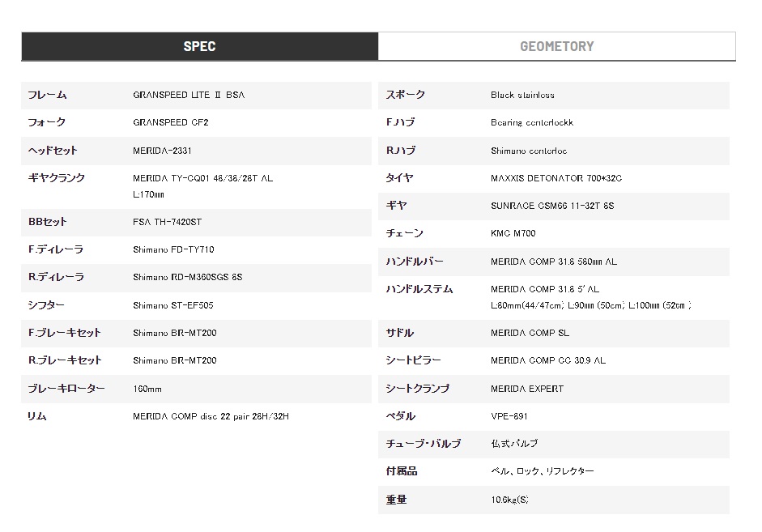
Task: Select the F.ブレーキセット label
Action: tap(64, 333)
